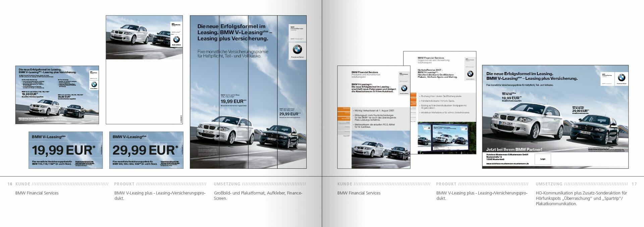Screen dimensions: 644x227
Task: Click the PRODUKT heading on page 17
Action: pyautogui.click(x=446, y=184)
